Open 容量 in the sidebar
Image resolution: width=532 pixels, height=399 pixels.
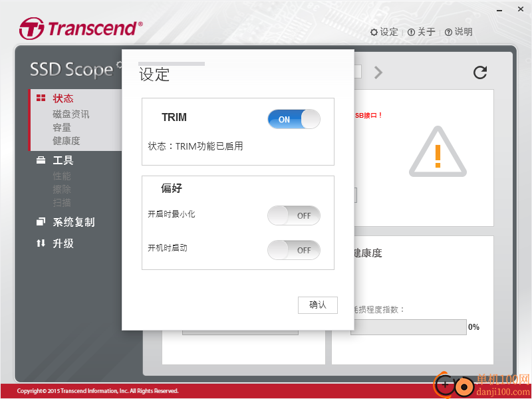pyautogui.click(x=62, y=128)
